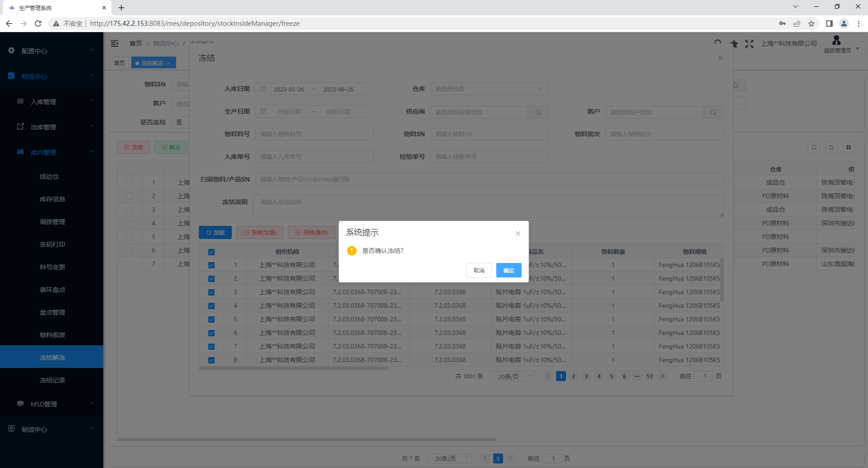Click the pagination ellipsis more-pages icon
This screenshot has height=468, width=868.
tap(637, 376)
